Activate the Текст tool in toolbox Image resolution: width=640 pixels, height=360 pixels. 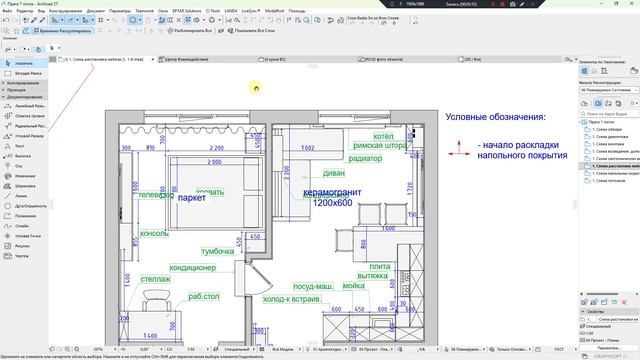(24, 146)
